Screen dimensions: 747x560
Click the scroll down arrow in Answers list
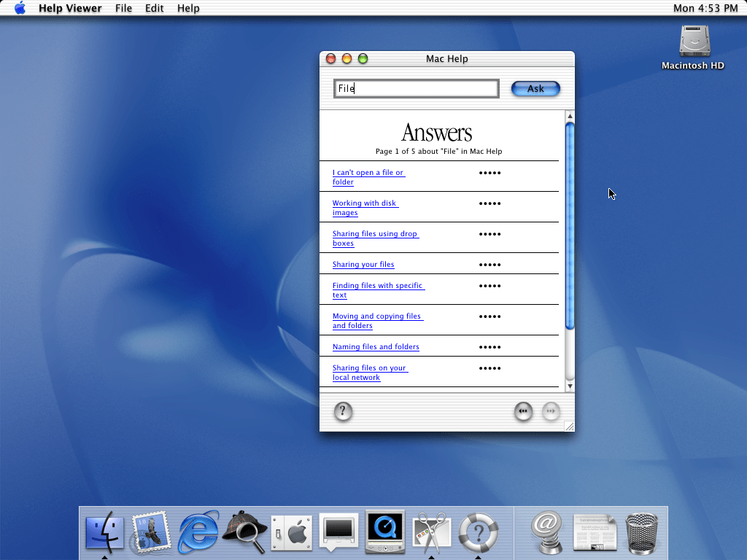point(570,386)
